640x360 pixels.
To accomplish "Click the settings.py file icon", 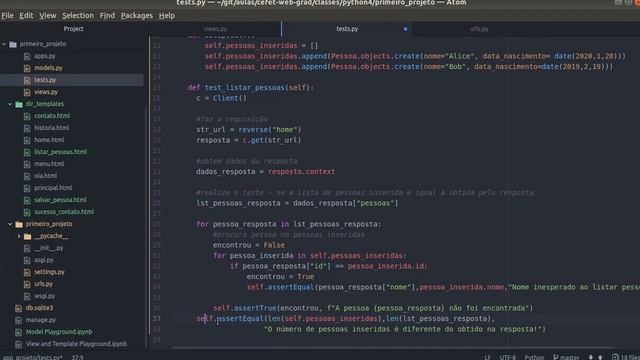I will pyautogui.click(x=27, y=272).
